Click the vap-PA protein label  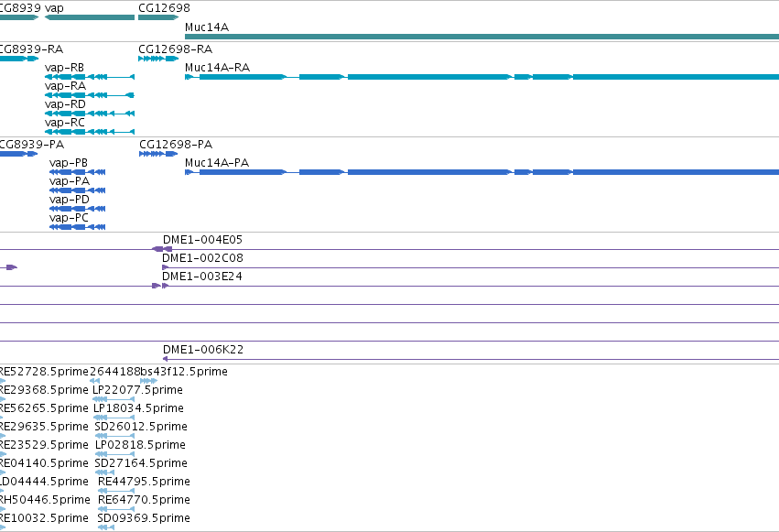point(70,181)
